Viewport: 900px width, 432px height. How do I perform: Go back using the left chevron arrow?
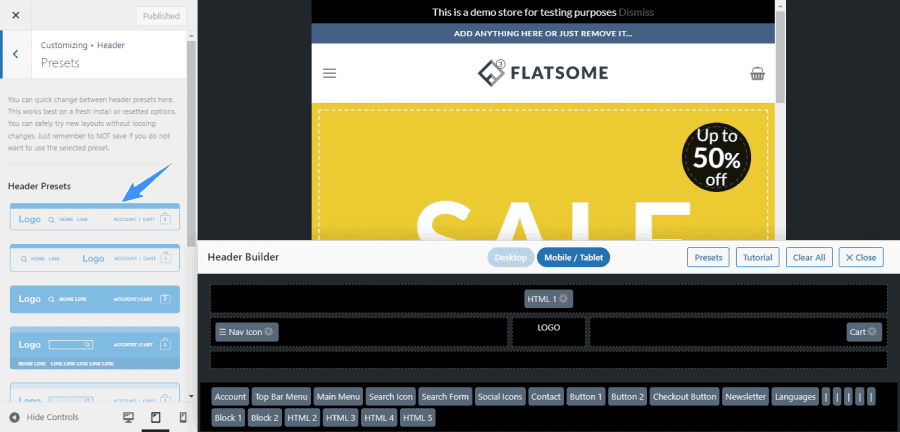click(x=15, y=54)
